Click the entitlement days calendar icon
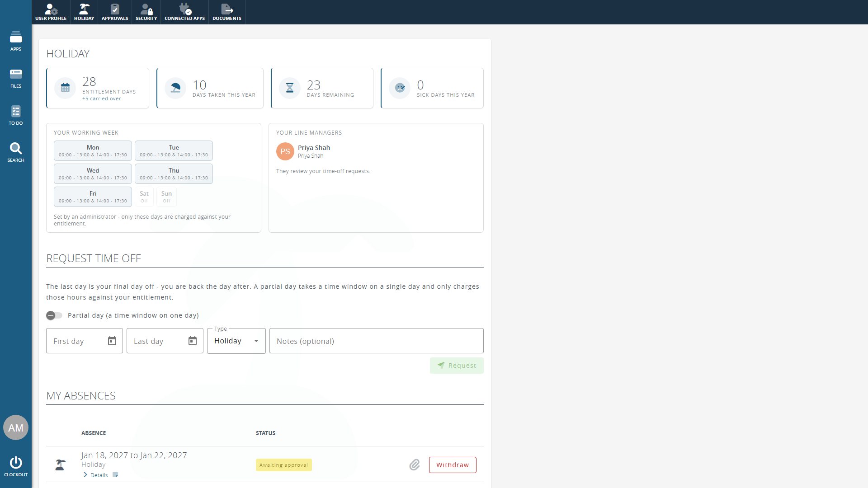This screenshot has width=868, height=488. [x=65, y=88]
